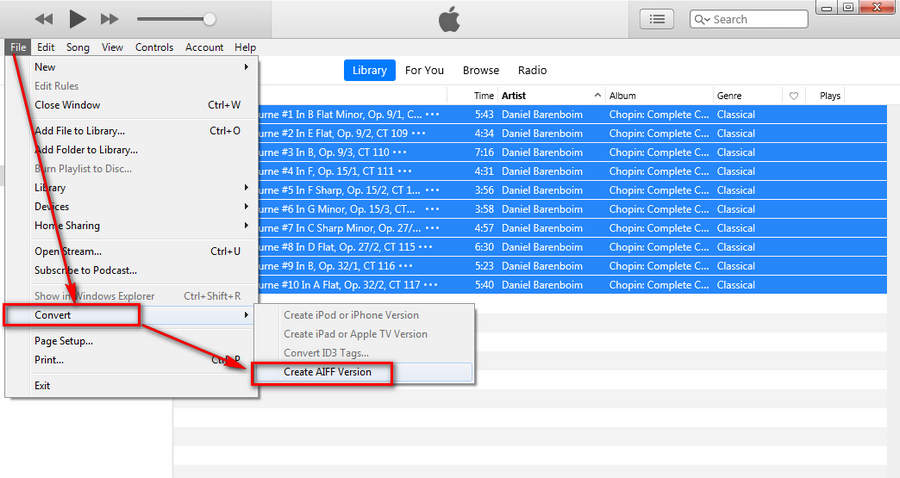Screen dimensions: 900x478
Task: Open the File menu
Action: pyautogui.click(x=18, y=47)
